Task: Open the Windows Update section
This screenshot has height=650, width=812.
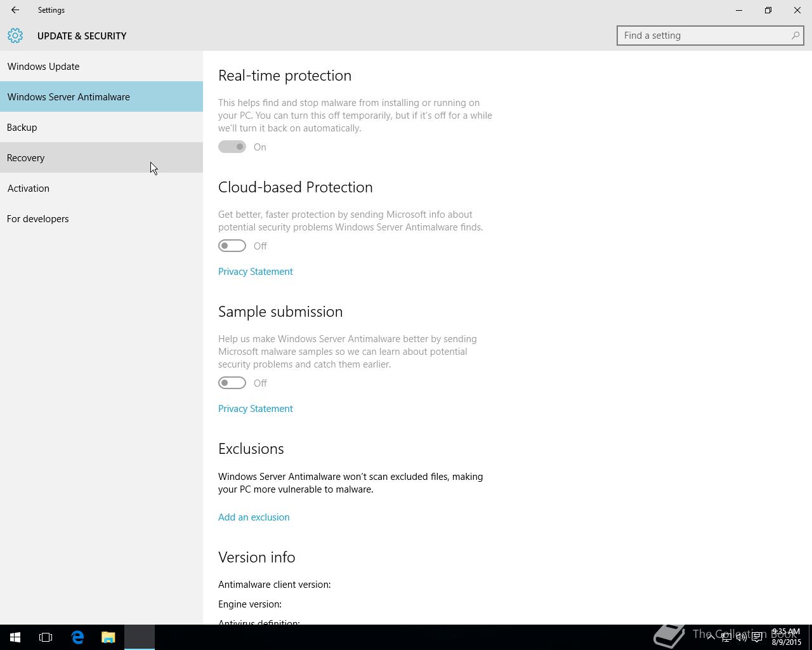Action: (101, 66)
